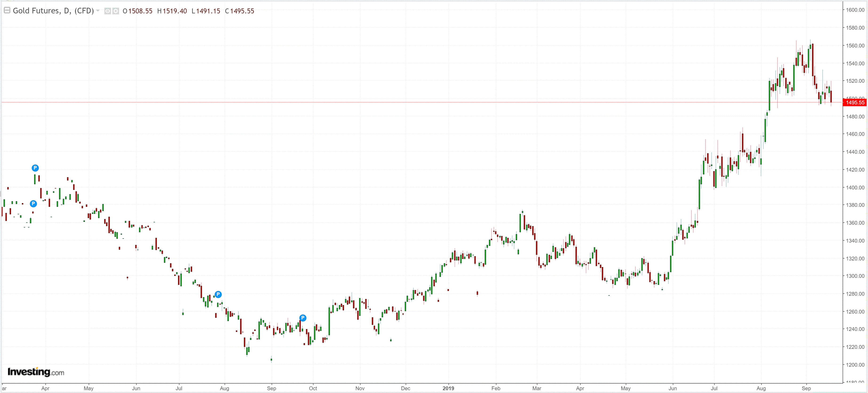Image resolution: width=868 pixels, height=393 pixels.
Task: Open chart settings gear icon
Action: [x=115, y=11]
